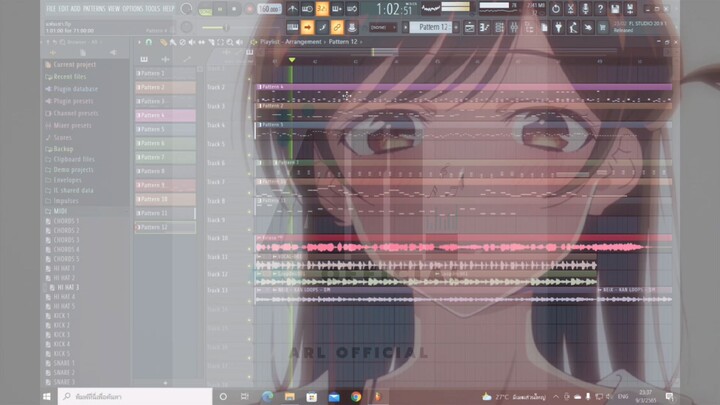Select HI HAT 3 in MIDI folder

(68, 287)
